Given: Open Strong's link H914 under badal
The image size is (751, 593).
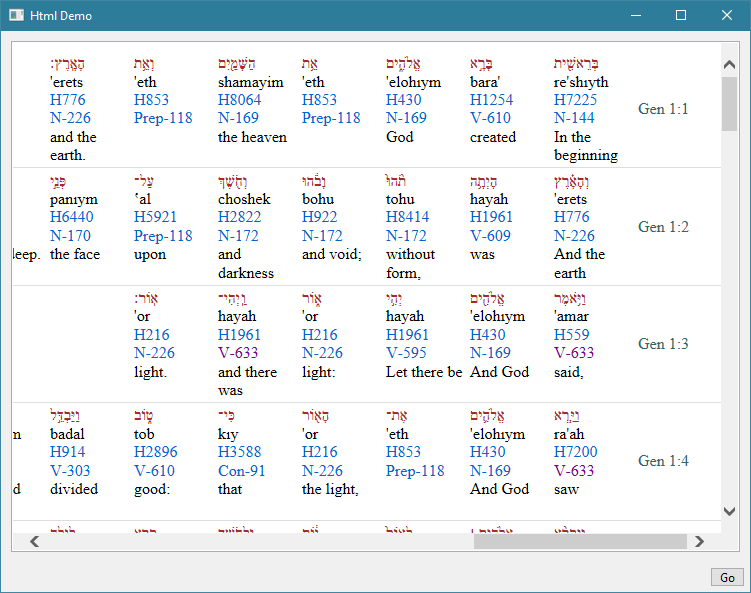Looking at the screenshot, I should point(68,452).
